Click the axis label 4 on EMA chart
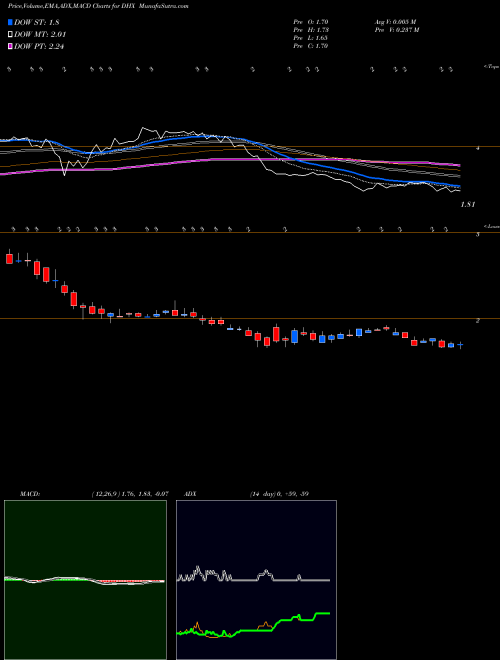Image resolution: width=500 pixels, height=660 pixels. click(x=478, y=149)
